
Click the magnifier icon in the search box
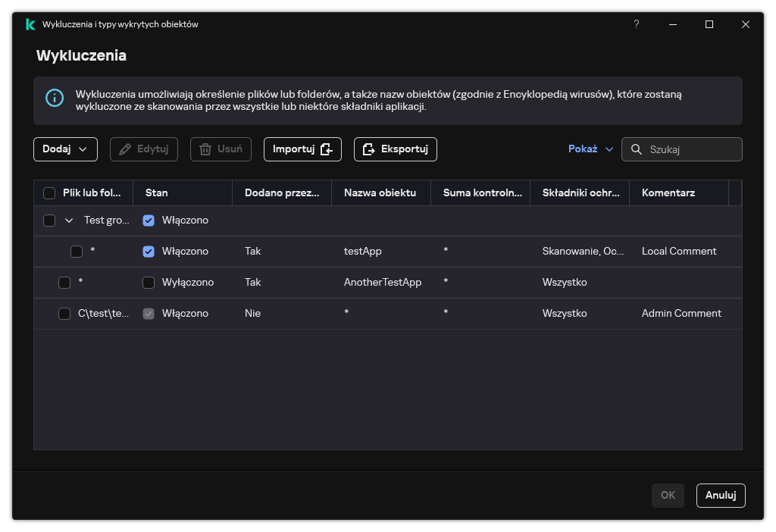[x=635, y=149]
